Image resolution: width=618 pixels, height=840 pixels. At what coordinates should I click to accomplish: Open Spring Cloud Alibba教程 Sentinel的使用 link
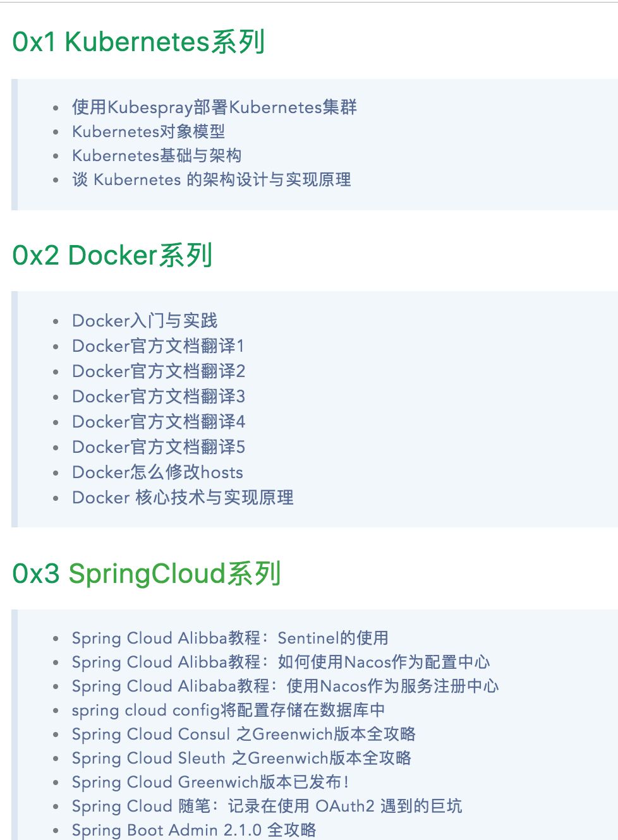(x=230, y=638)
